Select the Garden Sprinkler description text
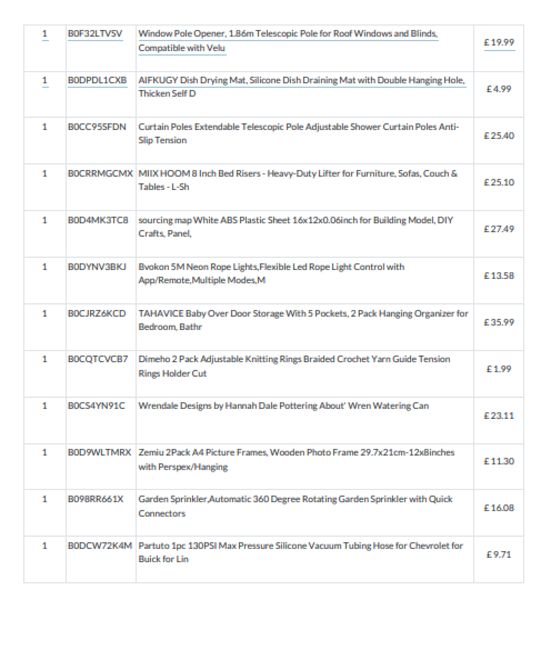The image size is (541, 650). coord(295,506)
